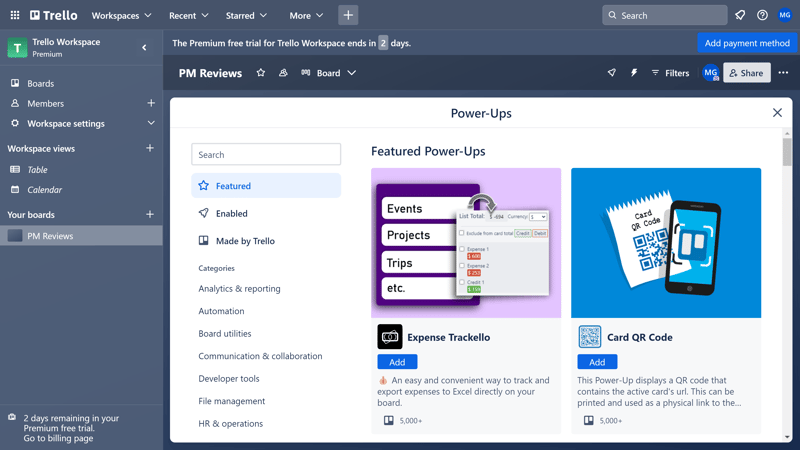The image size is (800, 450).
Task: Go to billing page link
Action: point(58,438)
